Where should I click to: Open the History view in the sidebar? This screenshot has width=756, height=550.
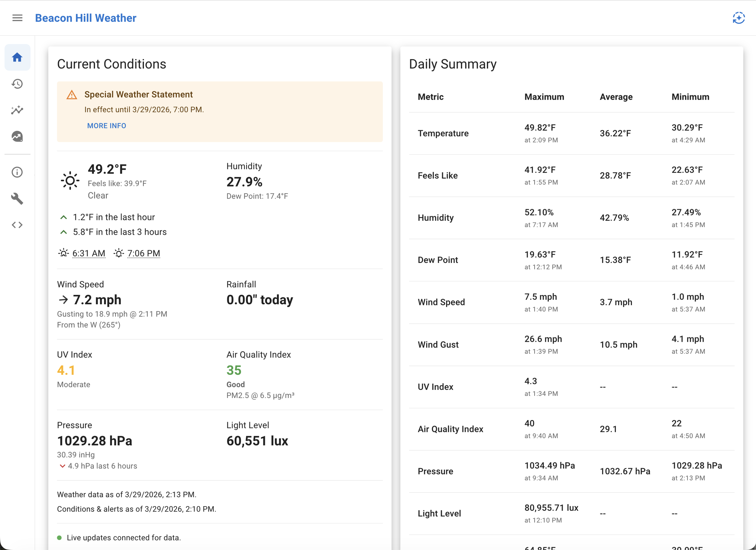17,84
